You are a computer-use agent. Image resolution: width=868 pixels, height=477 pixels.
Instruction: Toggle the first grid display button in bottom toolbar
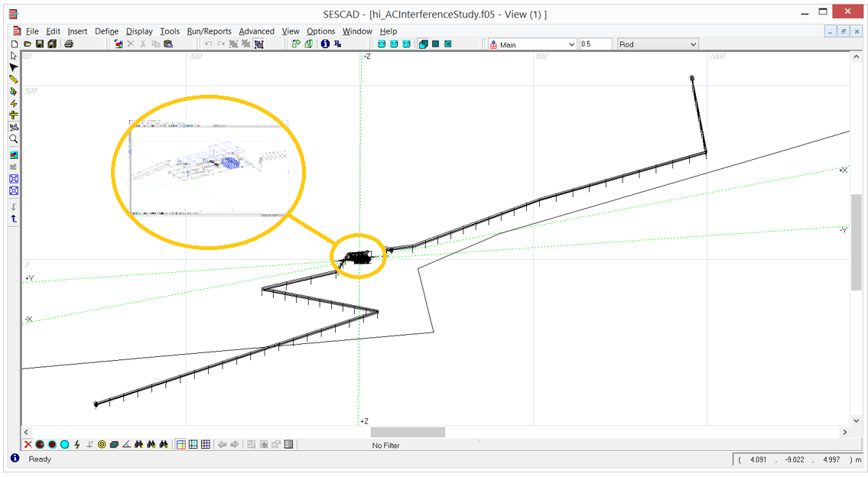[x=181, y=445]
